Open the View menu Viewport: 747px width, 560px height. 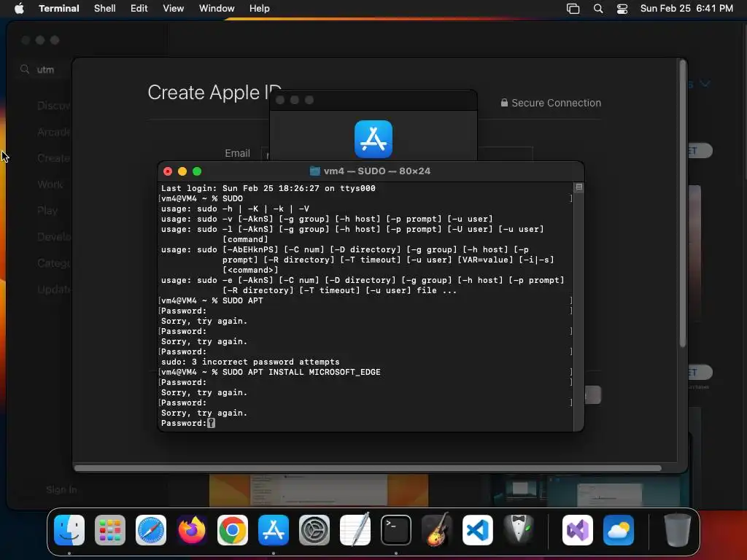[x=174, y=9]
